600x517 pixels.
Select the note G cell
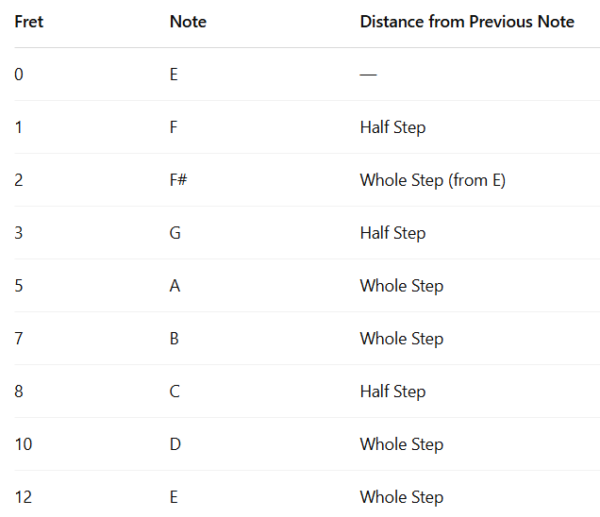(175, 233)
